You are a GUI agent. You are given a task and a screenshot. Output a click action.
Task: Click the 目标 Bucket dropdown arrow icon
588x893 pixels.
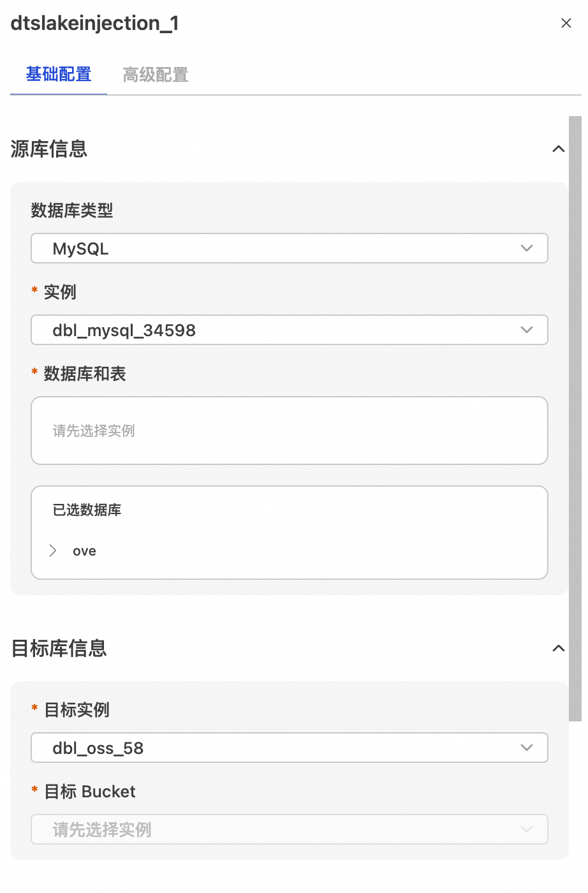[527, 829]
